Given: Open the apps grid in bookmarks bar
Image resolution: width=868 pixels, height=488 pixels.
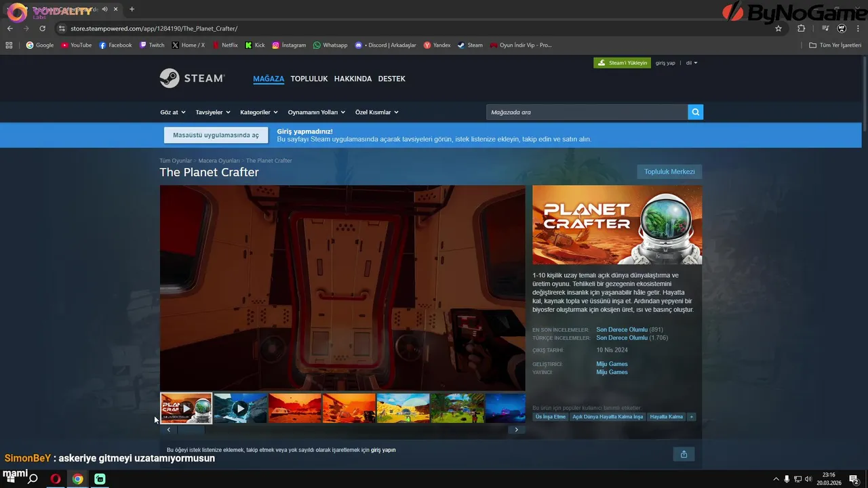Looking at the screenshot, I should (x=9, y=45).
